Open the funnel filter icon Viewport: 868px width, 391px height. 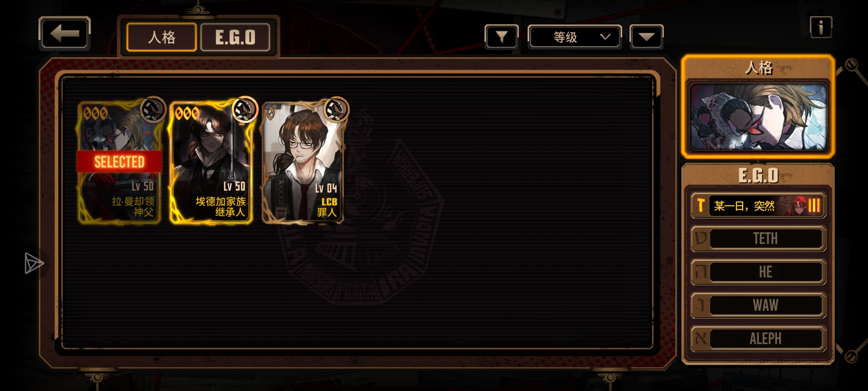click(x=502, y=37)
